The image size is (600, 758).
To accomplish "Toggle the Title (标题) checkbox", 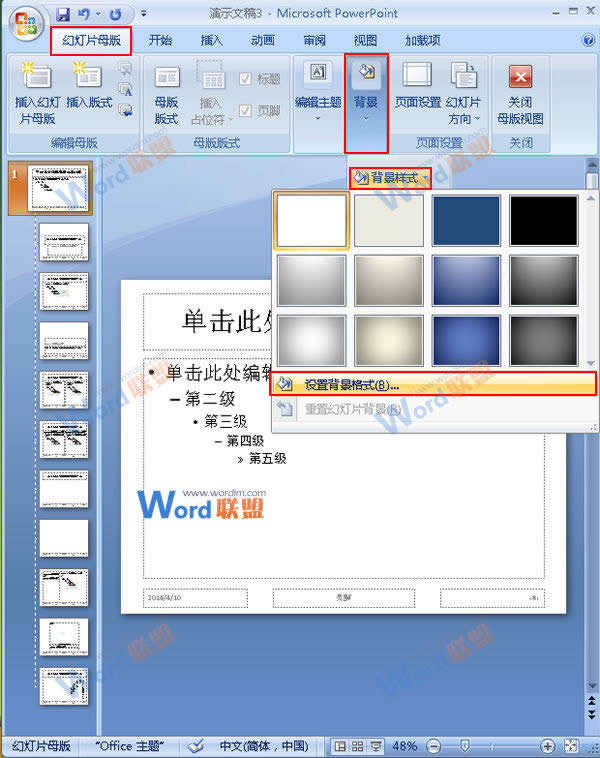I will (260, 79).
